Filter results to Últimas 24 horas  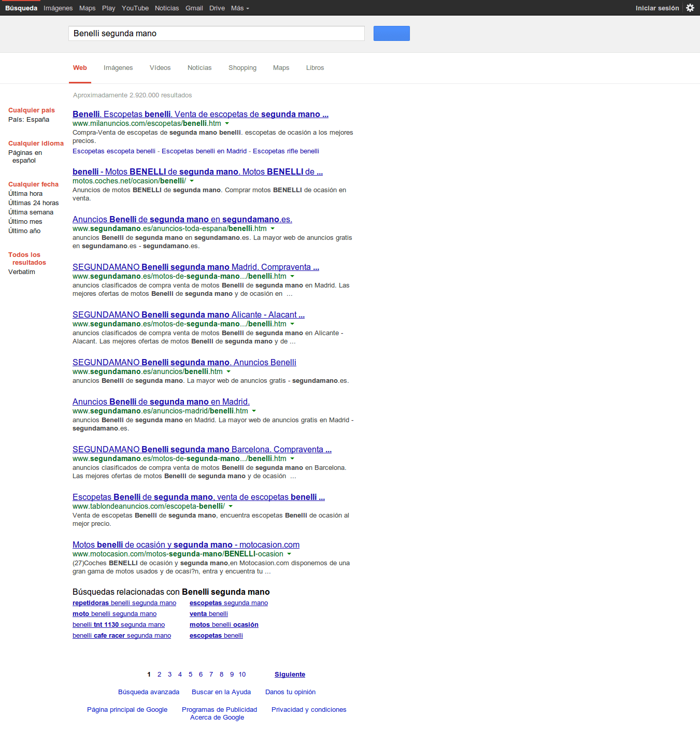coord(34,203)
